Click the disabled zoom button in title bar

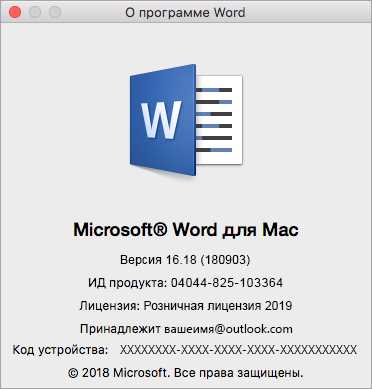click(x=55, y=12)
